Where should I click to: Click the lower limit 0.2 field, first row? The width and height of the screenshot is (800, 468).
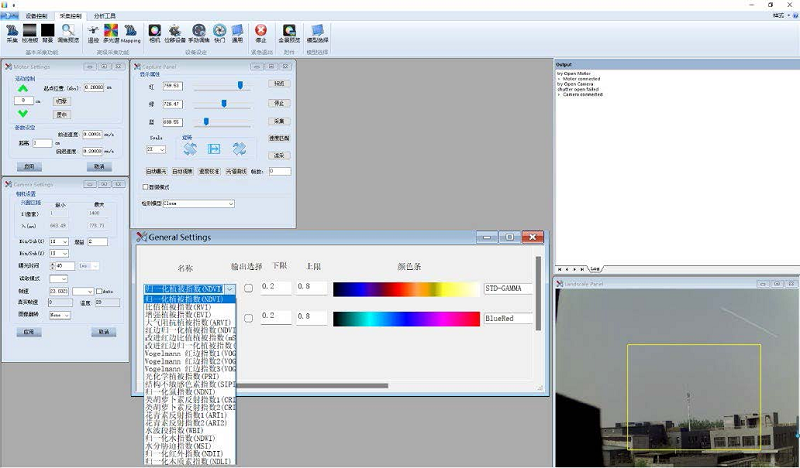click(276, 288)
